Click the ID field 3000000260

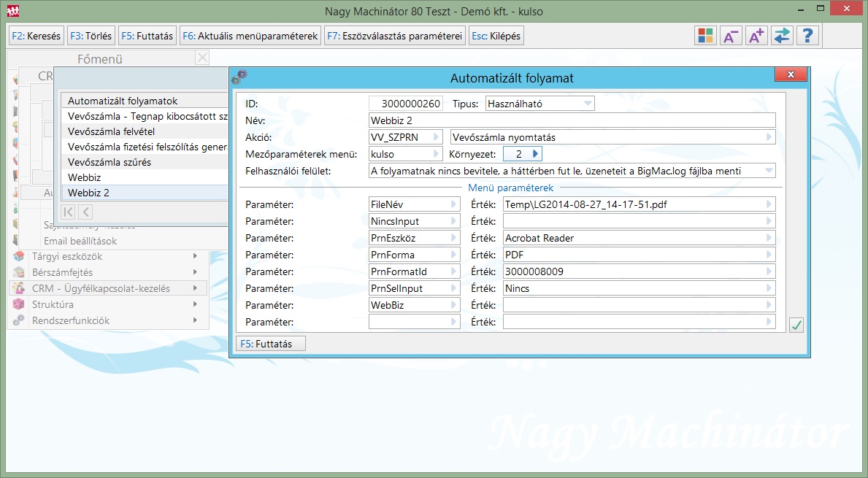coord(406,104)
